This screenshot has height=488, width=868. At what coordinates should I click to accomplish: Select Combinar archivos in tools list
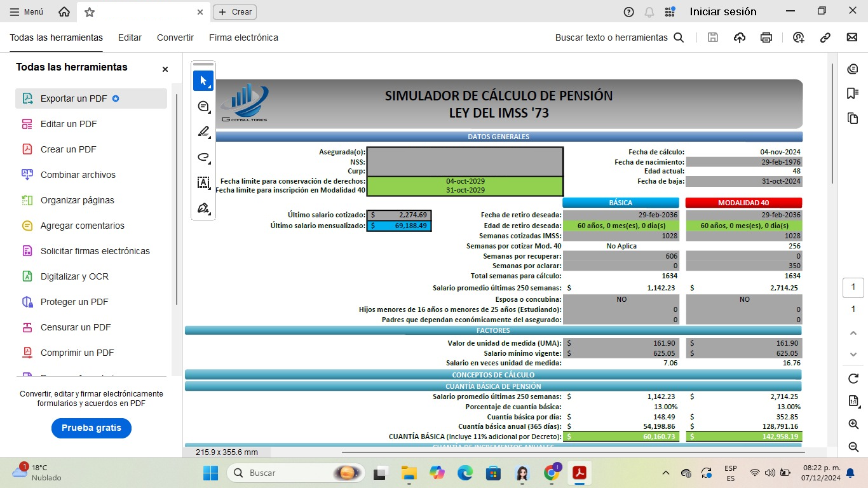coord(78,175)
